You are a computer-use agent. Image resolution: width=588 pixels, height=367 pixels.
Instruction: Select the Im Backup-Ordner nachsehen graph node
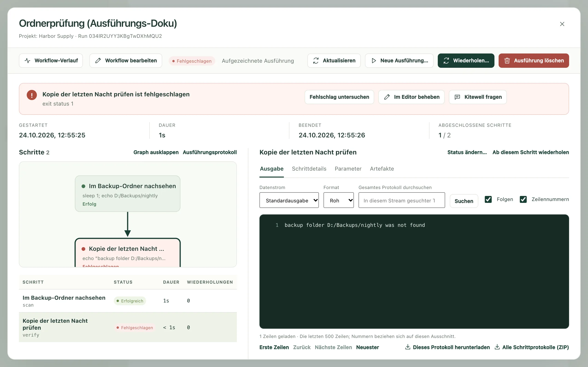[x=128, y=194]
